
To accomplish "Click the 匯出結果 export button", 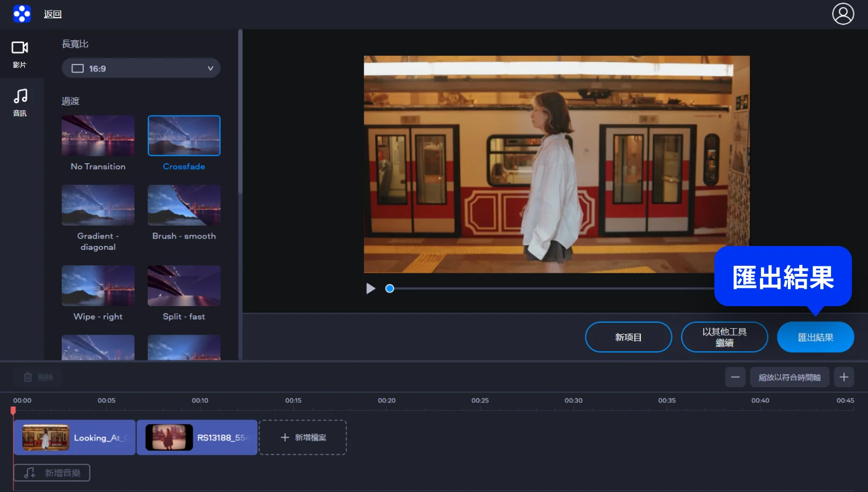I will pyautogui.click(x=815, y=337).
